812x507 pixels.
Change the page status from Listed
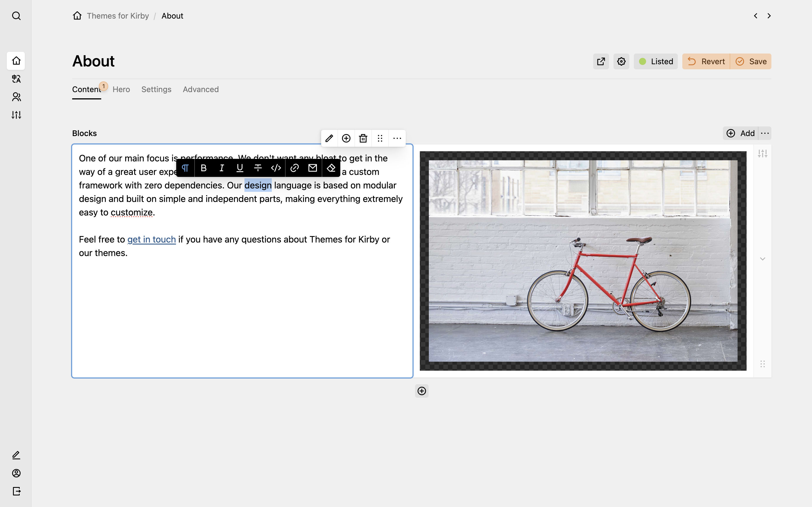[x=655, y=61]
